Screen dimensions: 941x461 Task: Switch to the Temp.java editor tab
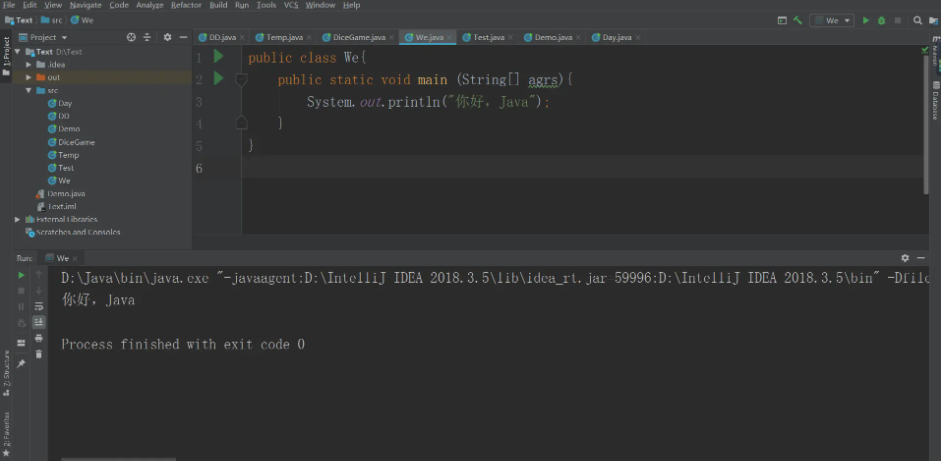pos(284,37)
